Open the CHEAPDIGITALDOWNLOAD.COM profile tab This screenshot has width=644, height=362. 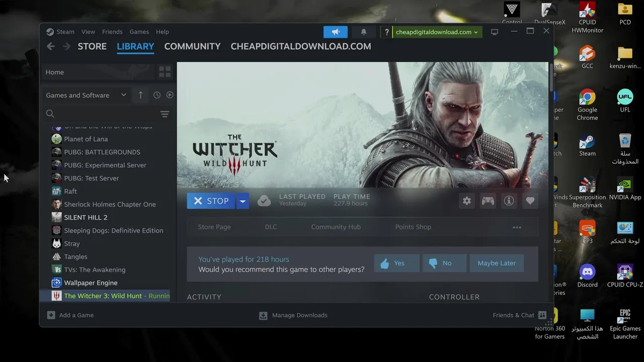301,46
